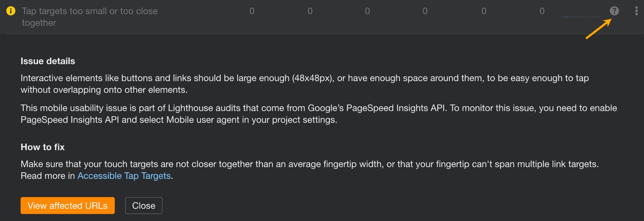Open the Accessible Tap Targets link
This screenshot has width=644, height=221.
tap(124, 176)
